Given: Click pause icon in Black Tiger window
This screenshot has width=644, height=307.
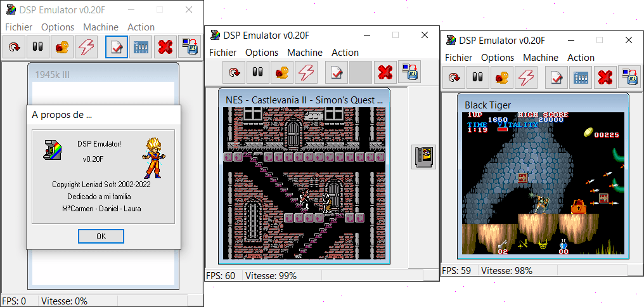Looking at the screenshot, I should point(477,77).
